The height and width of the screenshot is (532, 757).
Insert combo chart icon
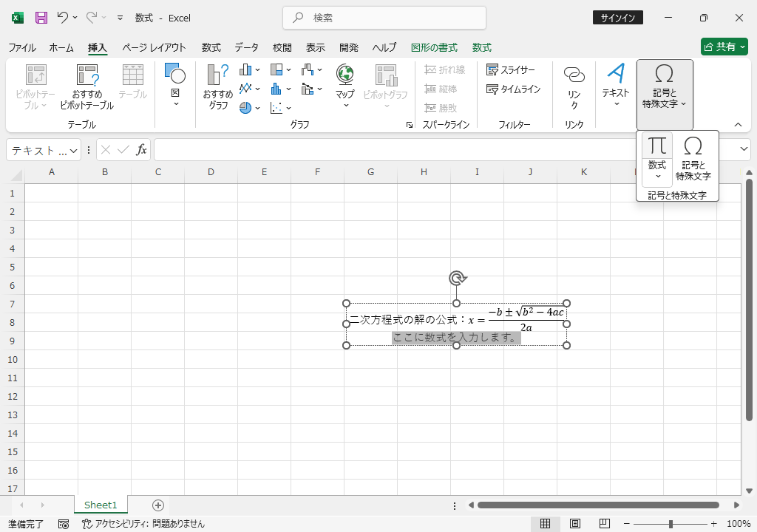[308, 89]
